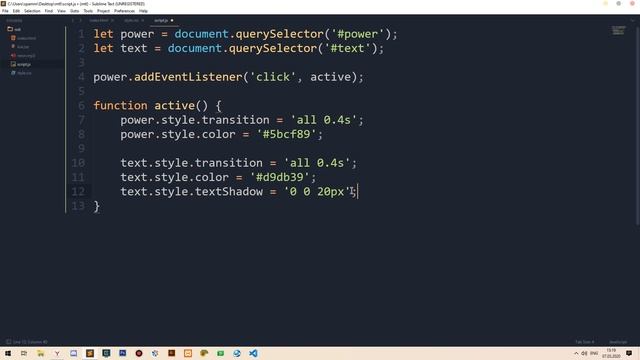Open the dark red square taskbar icon

171,353
